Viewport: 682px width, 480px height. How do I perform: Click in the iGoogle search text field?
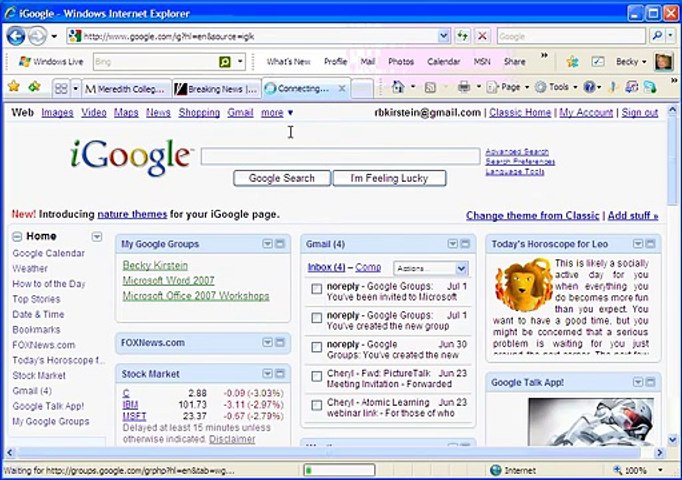pos(341,157)
